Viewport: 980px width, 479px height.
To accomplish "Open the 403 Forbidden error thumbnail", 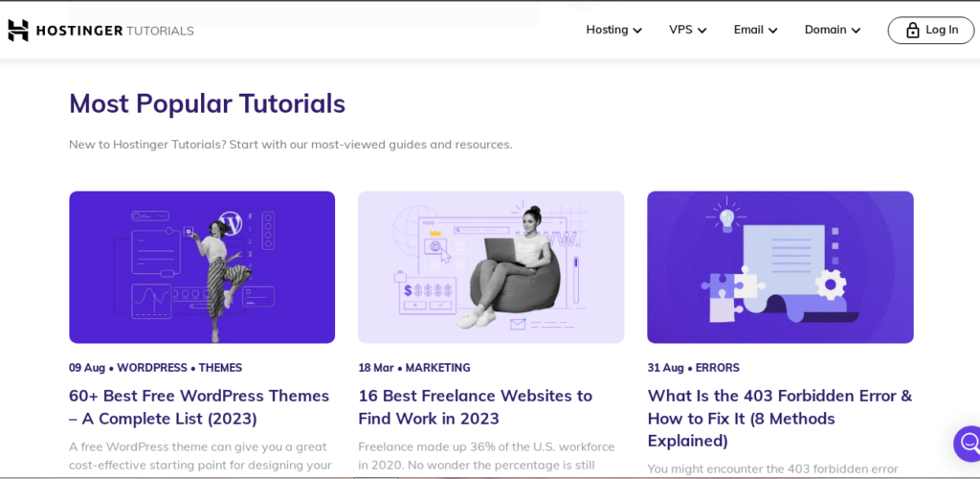I will (780, 266).
